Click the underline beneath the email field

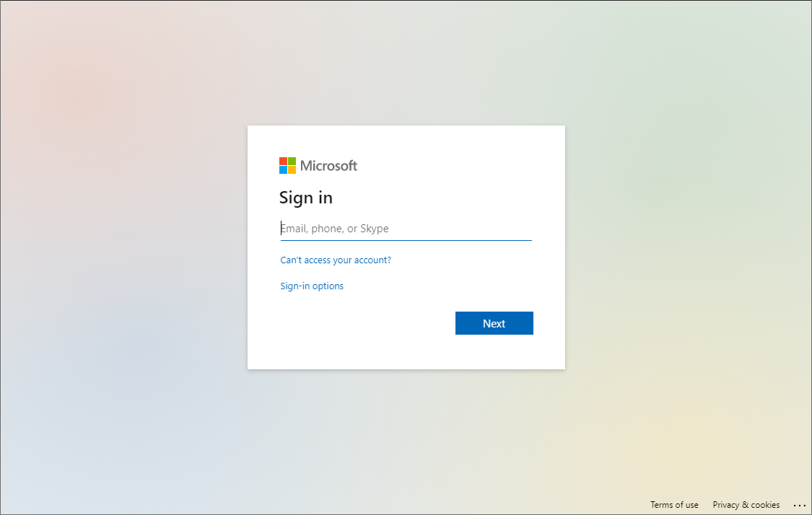tap(406, 240)
